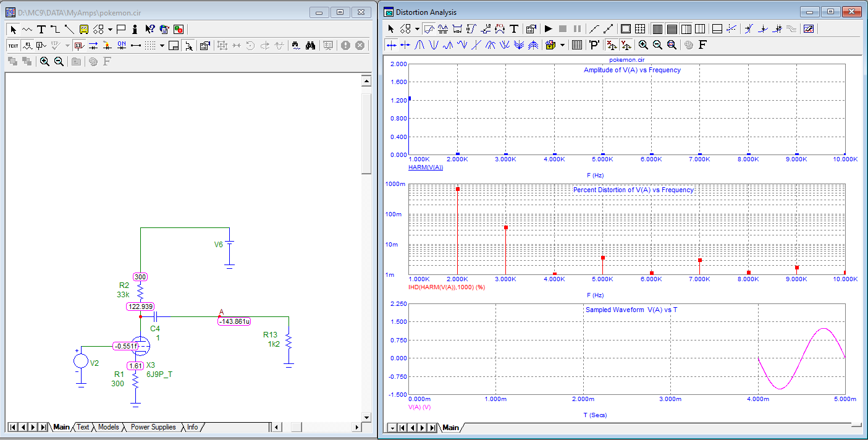The height and width of the screenshot is (440, 868).
Task: Click the IHD(HARM(V(A)),1000) plot label
Action: coord(447,287)
